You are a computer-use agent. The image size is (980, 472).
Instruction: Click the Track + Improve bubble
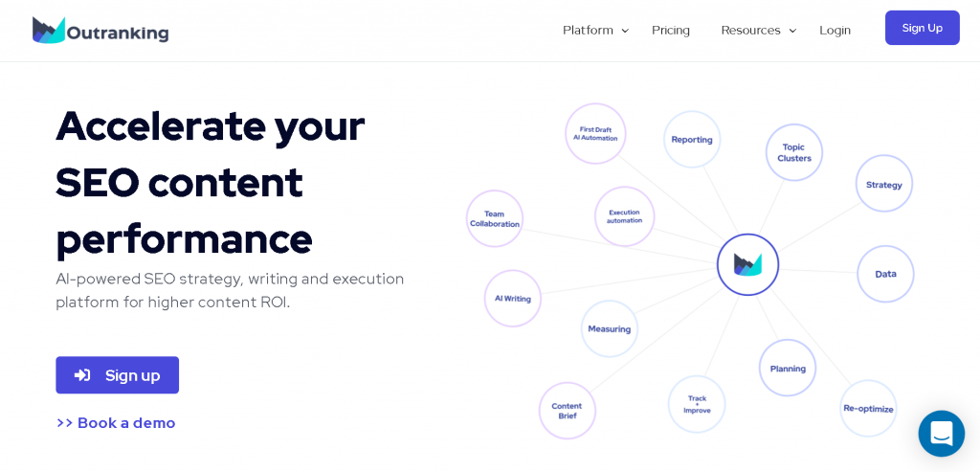697,404
